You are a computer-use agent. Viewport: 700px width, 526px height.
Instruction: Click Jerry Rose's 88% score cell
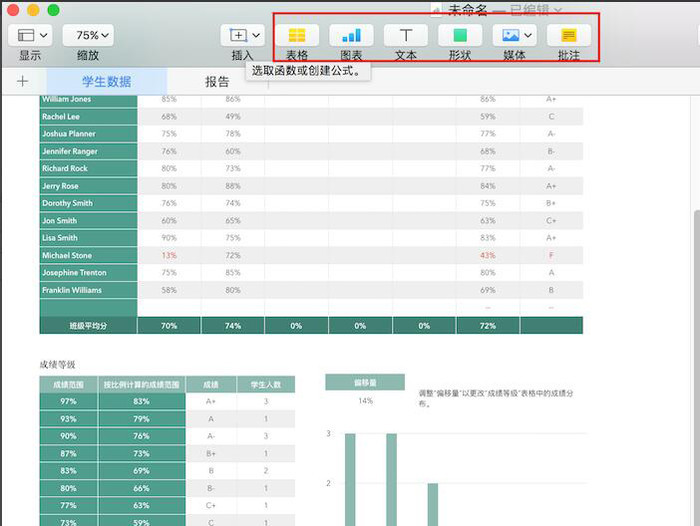233,186
